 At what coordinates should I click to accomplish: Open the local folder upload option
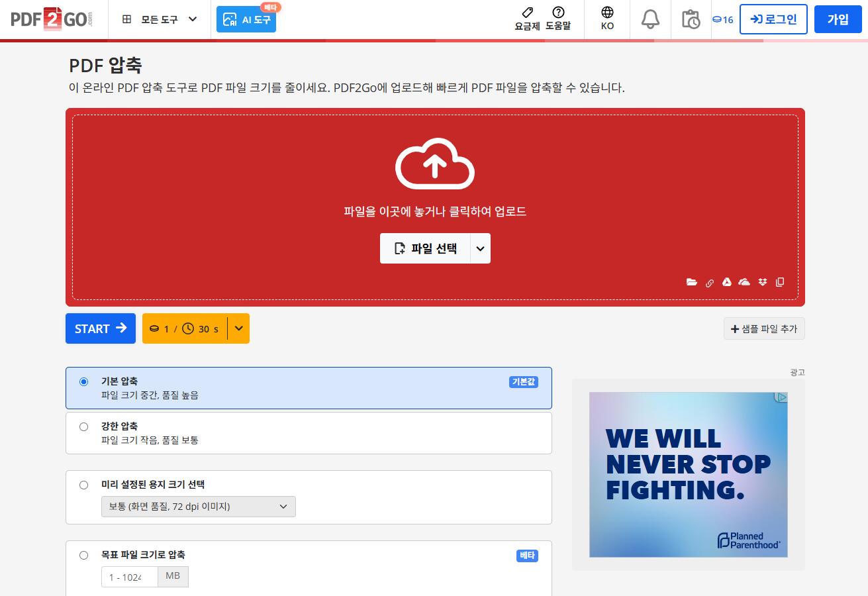pyautogui.click(x=692, y=282)
